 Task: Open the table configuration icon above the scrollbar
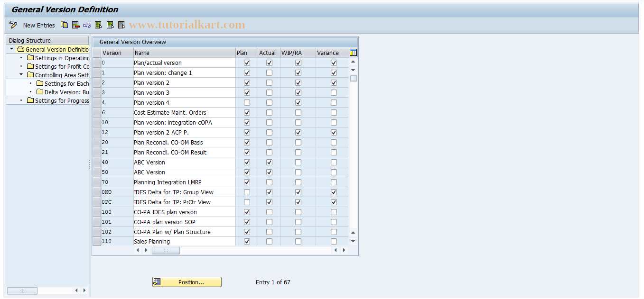point(353,53)
